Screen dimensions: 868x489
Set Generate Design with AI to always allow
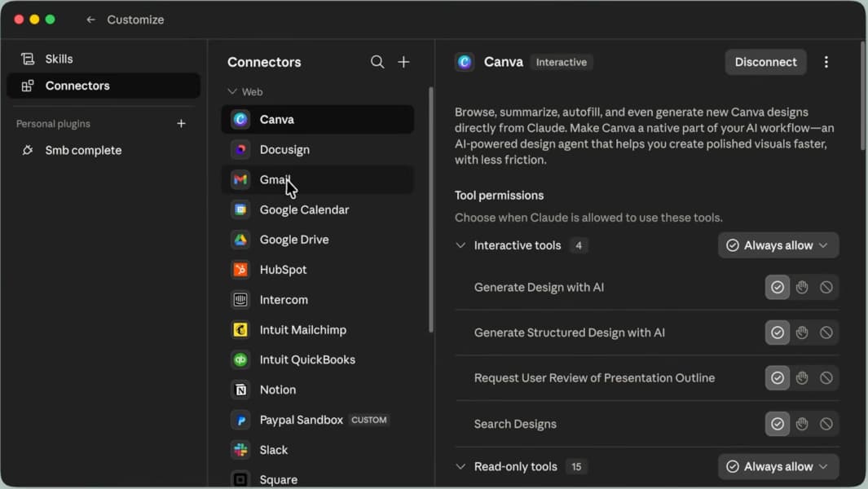[x=778, y=288]
